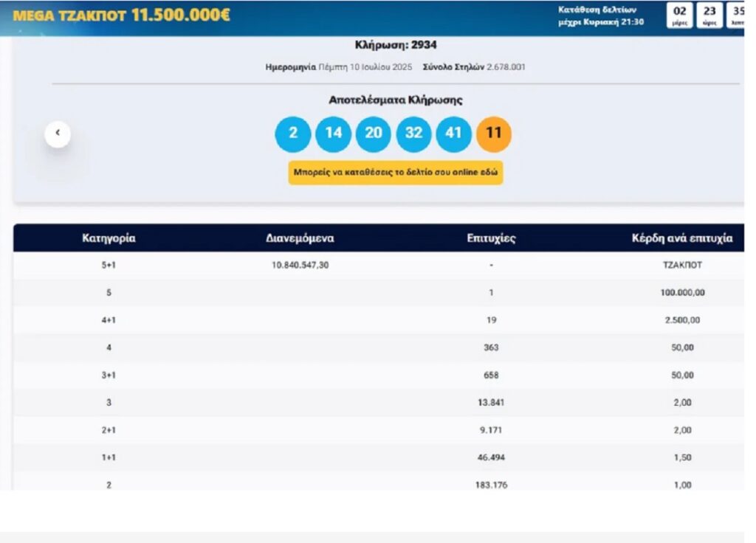Select winning number ball 2
Viewport: 756px width, 543px height.
coord(292,134)
